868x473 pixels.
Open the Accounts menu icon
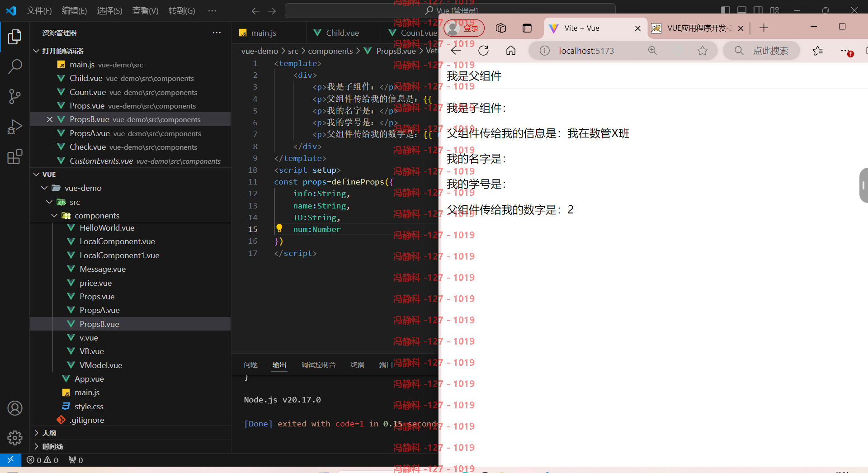tap(15, 408)
